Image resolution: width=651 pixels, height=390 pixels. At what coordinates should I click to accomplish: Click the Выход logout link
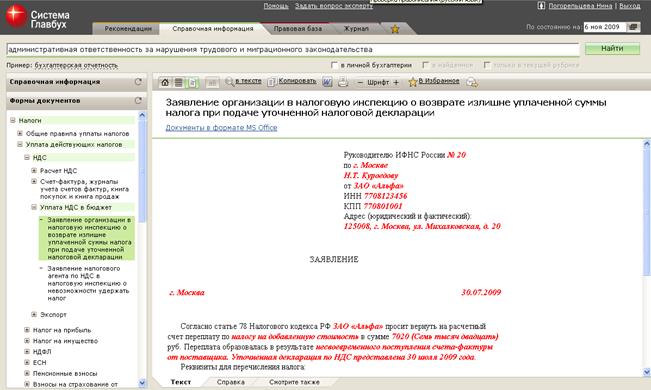pos(630,6)
